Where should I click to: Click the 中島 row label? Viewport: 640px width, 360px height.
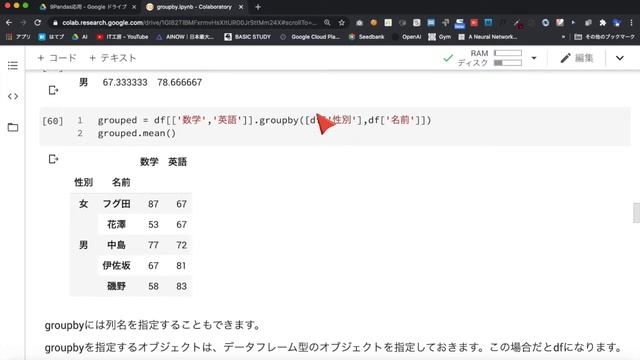point(116,245)
